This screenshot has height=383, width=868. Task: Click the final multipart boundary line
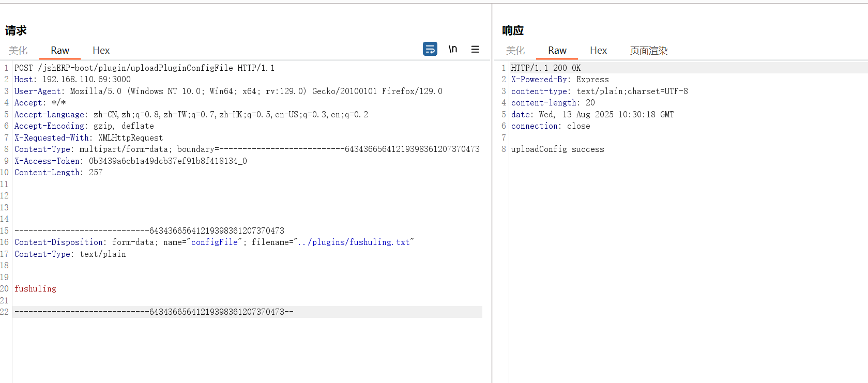click(x=154, y=312)
